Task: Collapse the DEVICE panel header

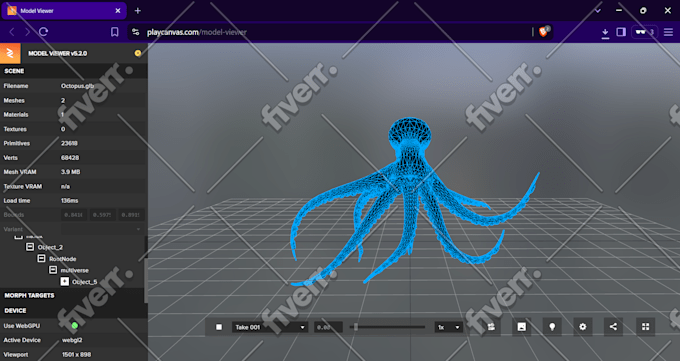Action: tap(74, 311)
